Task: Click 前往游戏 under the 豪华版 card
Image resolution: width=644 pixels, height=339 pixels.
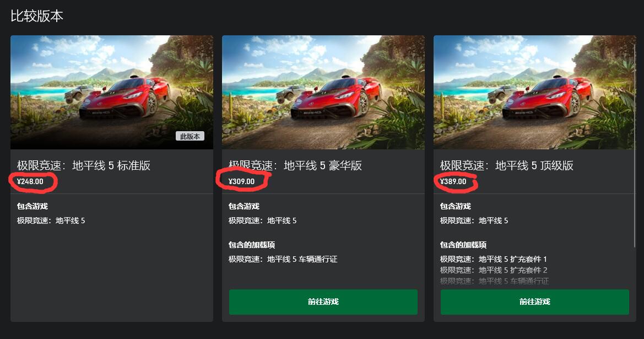Action: pos(323,302)
